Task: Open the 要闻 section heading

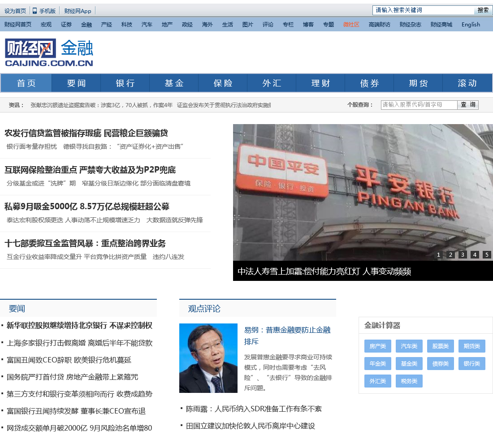Action: tap(17, 309)
